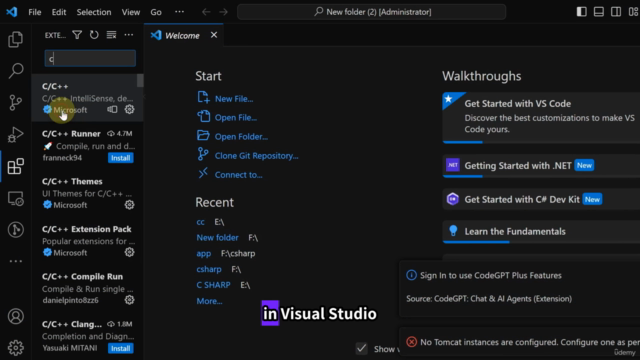
Task: Open the Customize Layout icon
Action: [633, 12]
